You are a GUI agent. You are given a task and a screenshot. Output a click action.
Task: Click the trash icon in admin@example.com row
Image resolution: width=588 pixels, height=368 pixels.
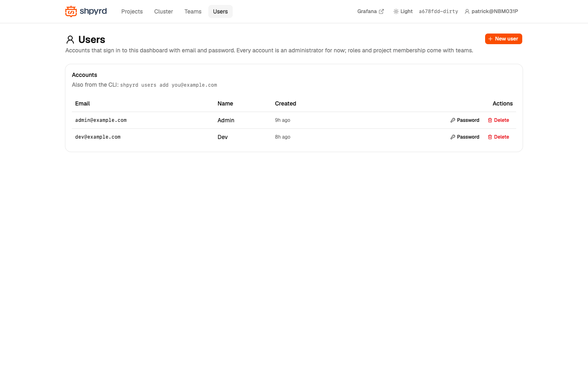point(490,120)
